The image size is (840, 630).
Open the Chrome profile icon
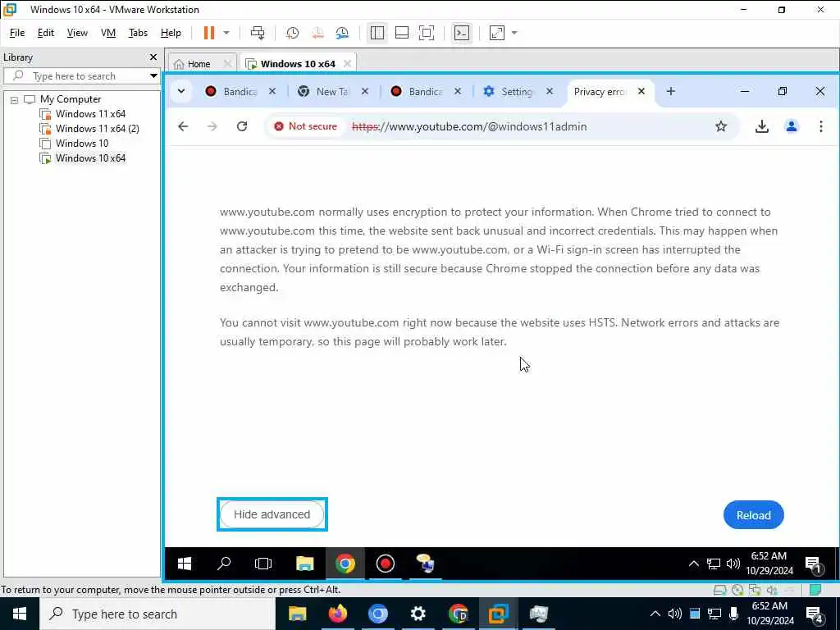pos(792,126)
